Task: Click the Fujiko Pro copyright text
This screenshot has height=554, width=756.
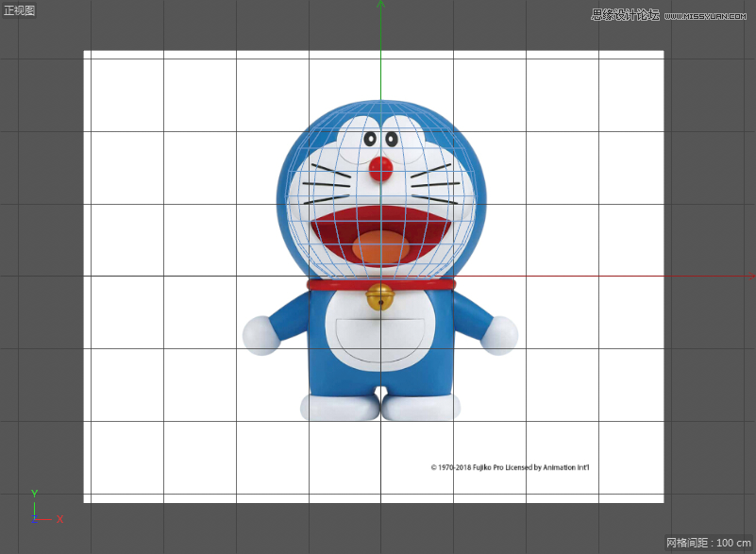Action: click(508, 467)
